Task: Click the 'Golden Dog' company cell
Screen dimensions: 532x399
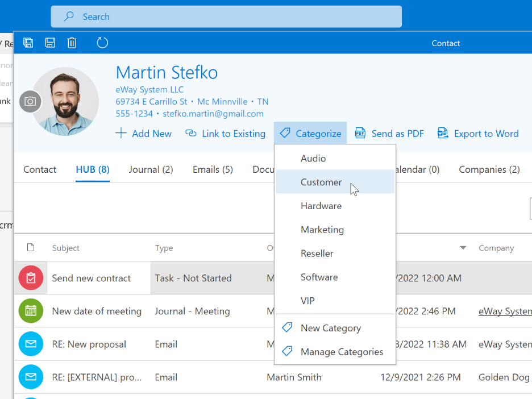Action: 504,377
